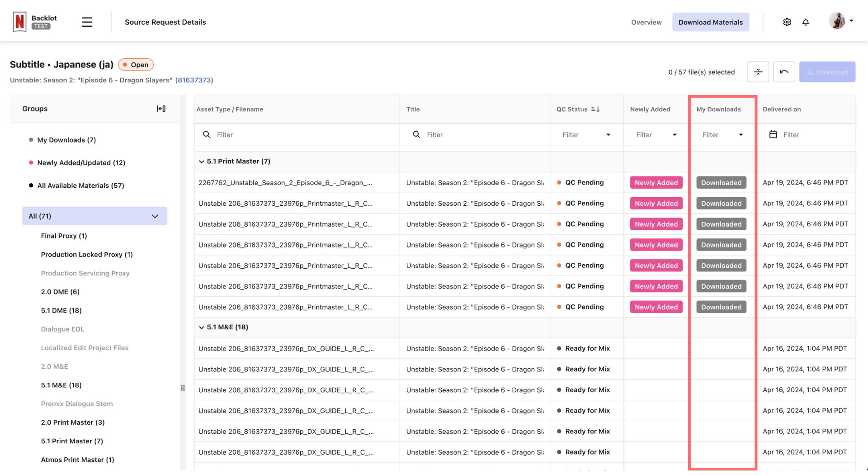The width and height of the screenshot is (868, 475).
Task: Collapse the Groups panel icon
Action: click(x=161, y=109)
